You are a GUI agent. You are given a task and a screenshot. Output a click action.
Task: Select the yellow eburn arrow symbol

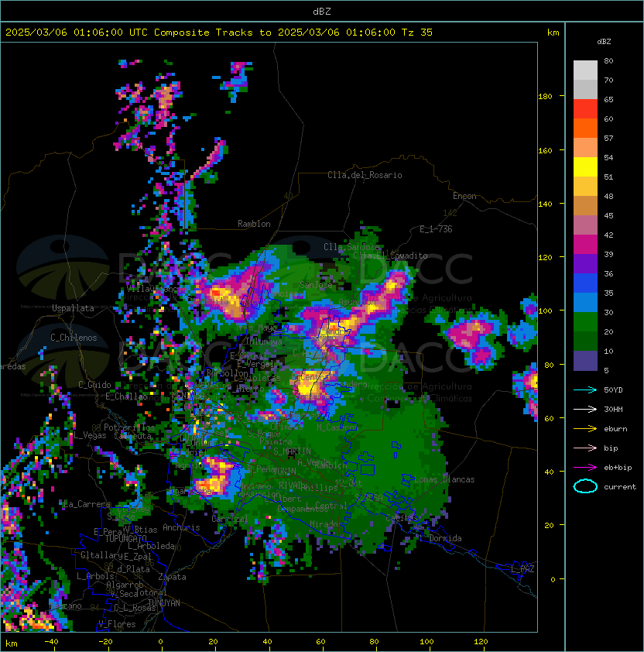point(585,429)
